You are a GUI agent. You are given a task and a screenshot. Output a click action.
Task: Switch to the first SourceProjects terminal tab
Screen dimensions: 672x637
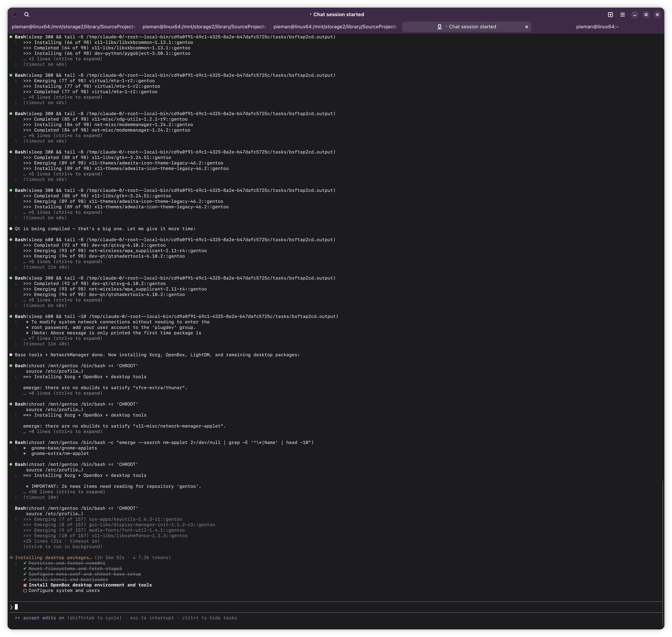pos(73,27)
